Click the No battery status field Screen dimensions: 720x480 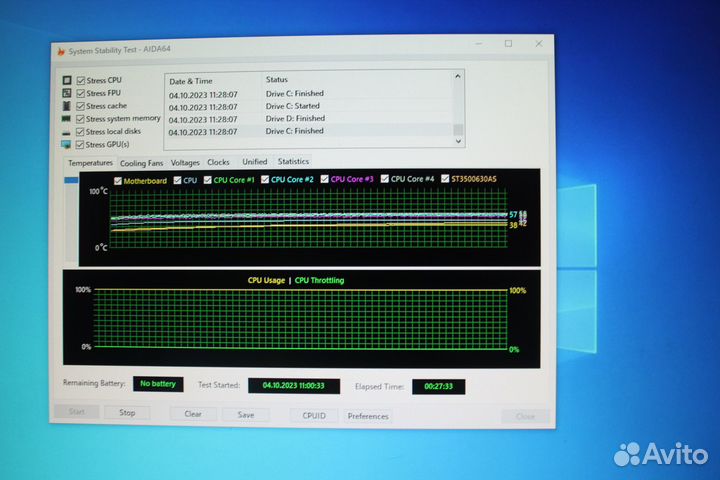pos(158,384)
